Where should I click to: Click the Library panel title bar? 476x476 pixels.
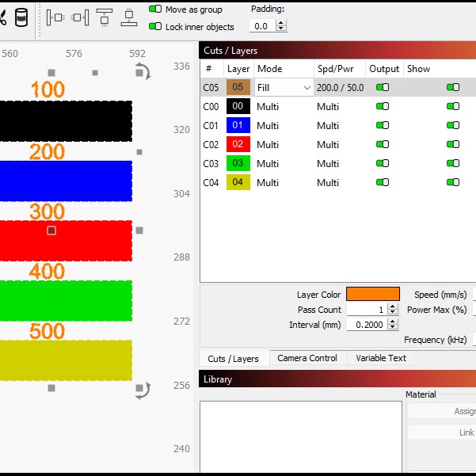pos(337,379)
